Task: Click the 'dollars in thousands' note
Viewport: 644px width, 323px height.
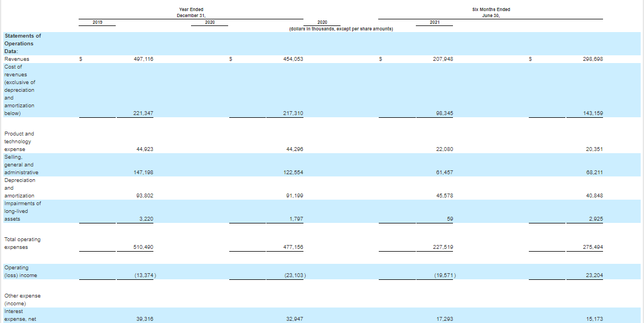Action: click(341, 29)
